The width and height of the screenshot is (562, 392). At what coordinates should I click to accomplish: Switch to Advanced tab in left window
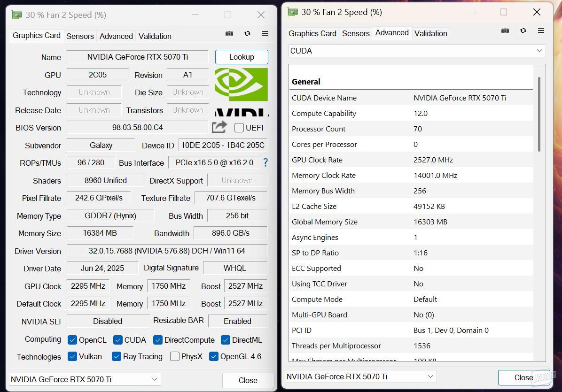tap(116, 36)
